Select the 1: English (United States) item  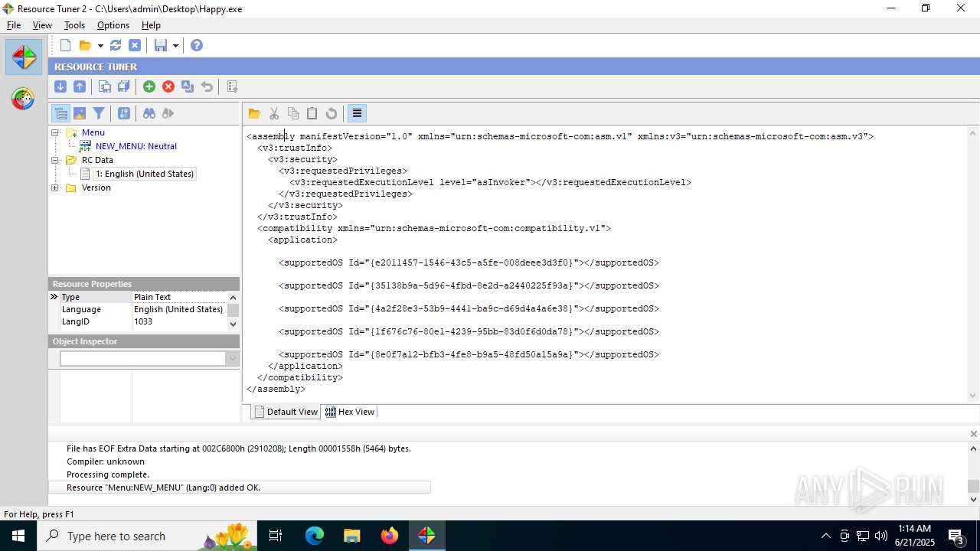(145, 174)
